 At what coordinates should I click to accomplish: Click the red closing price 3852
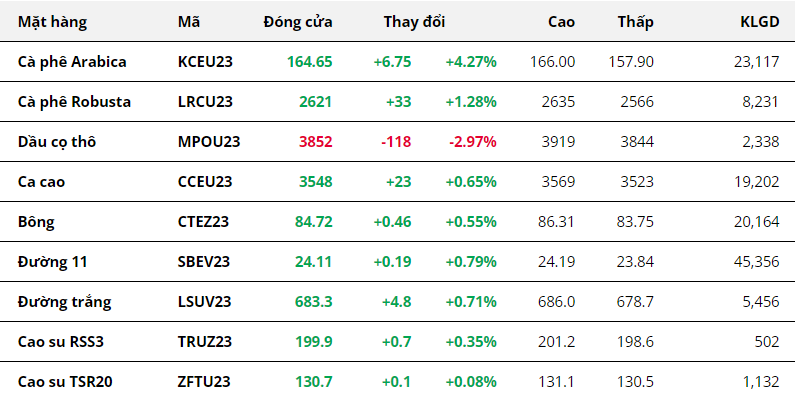(x=315, y=141)
